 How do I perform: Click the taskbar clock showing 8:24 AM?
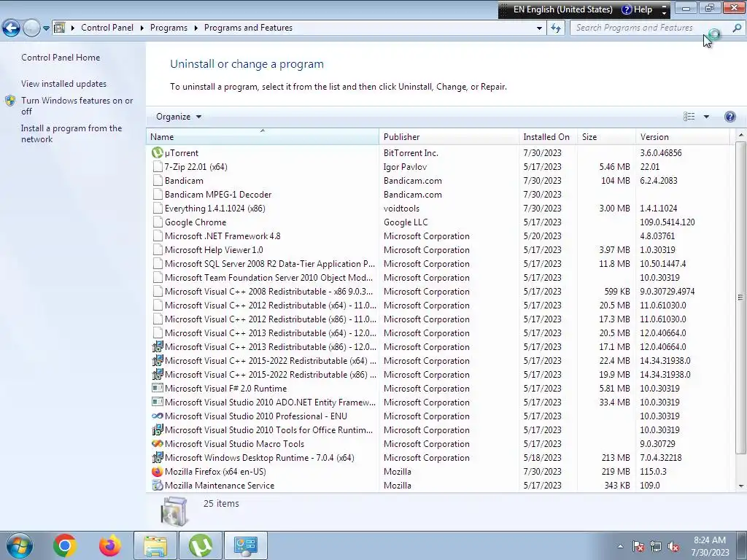[x=710, y=545]
